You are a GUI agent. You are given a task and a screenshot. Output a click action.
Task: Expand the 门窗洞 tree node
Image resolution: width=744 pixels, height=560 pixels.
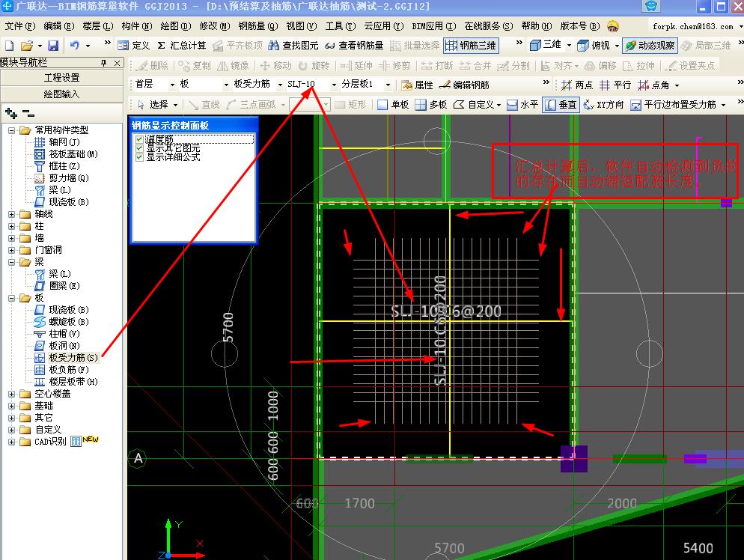(12, 250)
